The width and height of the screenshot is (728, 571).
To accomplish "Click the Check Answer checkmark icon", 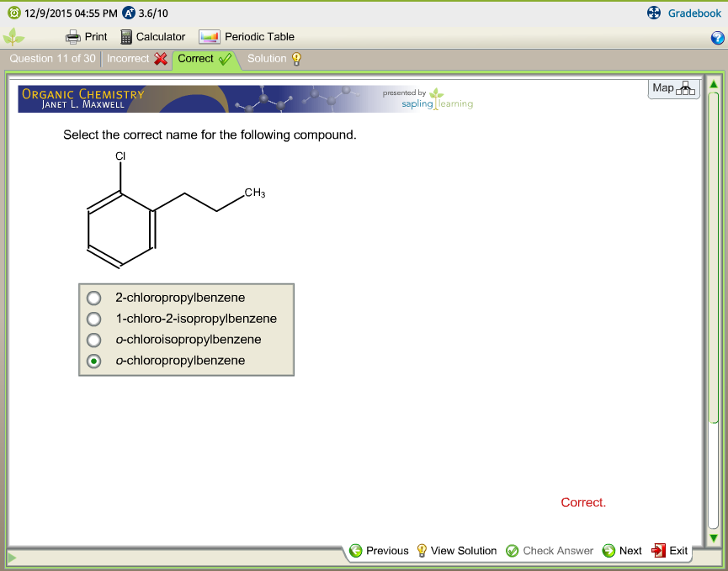I will pyautogui.click(x=512, y=551).
